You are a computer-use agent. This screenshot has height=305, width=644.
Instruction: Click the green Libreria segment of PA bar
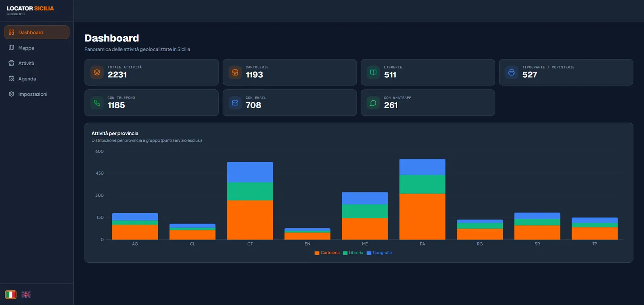422,184
